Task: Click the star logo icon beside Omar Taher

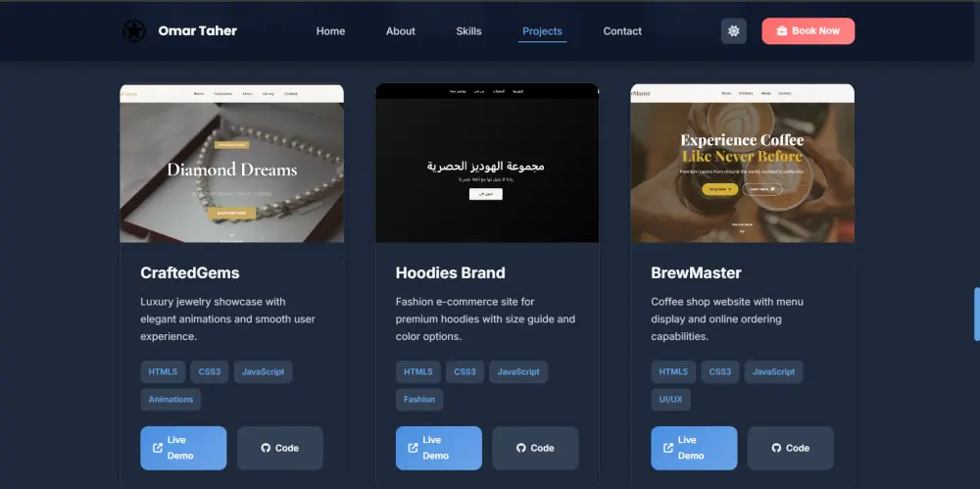Action: pos(133,31)
